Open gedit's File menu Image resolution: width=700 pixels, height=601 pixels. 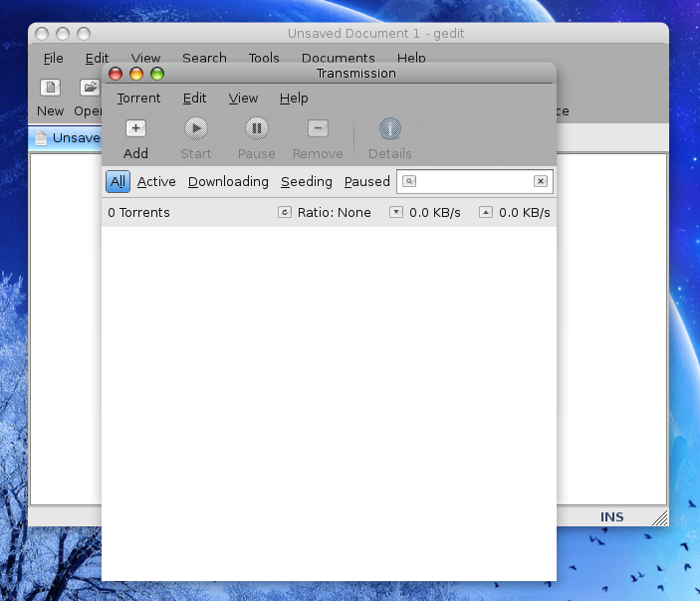click(53, 59)
